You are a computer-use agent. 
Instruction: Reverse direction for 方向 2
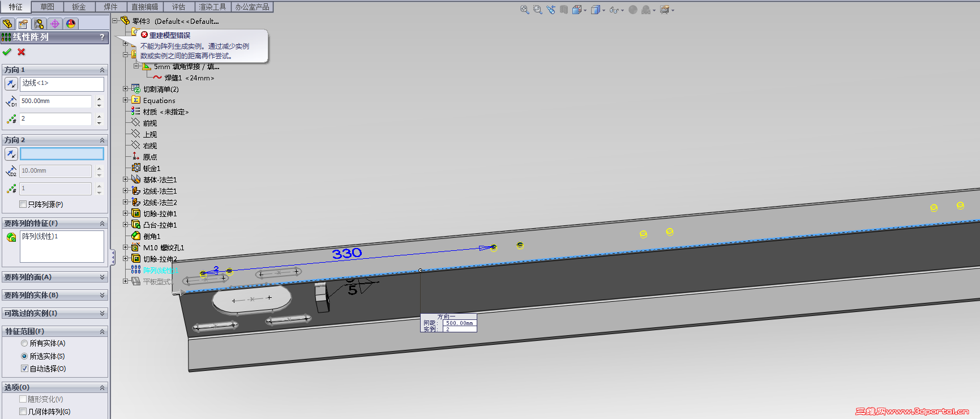pyautogui.click(x=11, y=153)
